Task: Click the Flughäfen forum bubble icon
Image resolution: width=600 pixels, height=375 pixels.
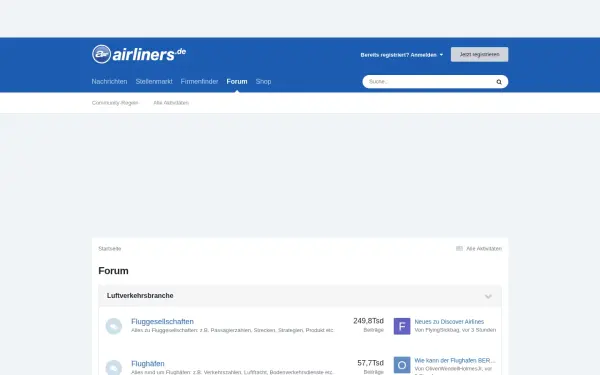Action: [x=114, y=367]
